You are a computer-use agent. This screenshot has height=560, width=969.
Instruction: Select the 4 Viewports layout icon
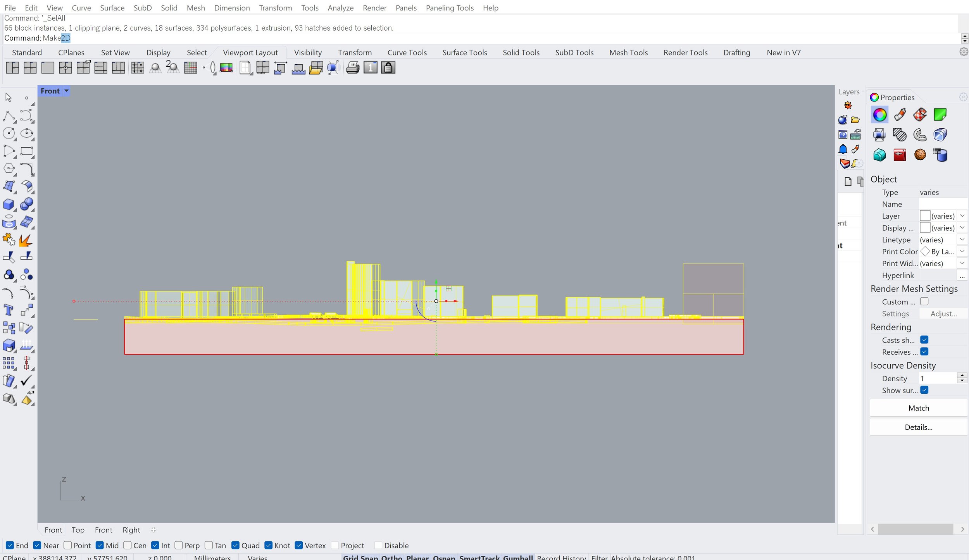coord(30,68)
